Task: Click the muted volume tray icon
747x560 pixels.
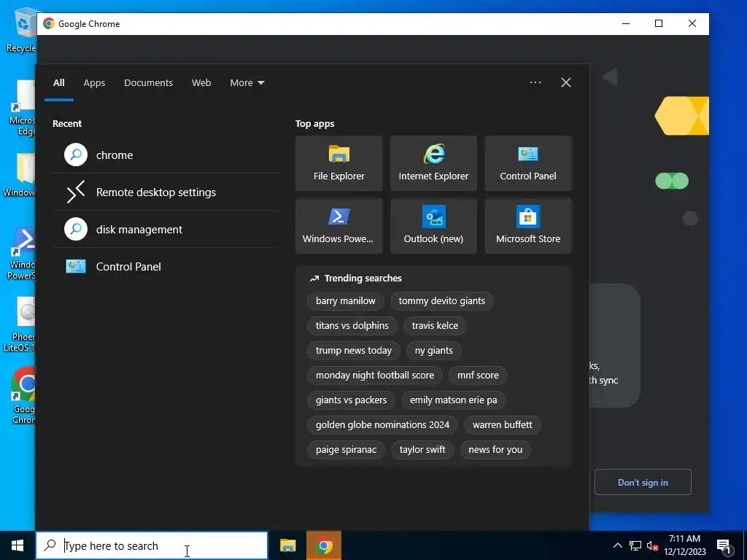Action: click(652, 545)
